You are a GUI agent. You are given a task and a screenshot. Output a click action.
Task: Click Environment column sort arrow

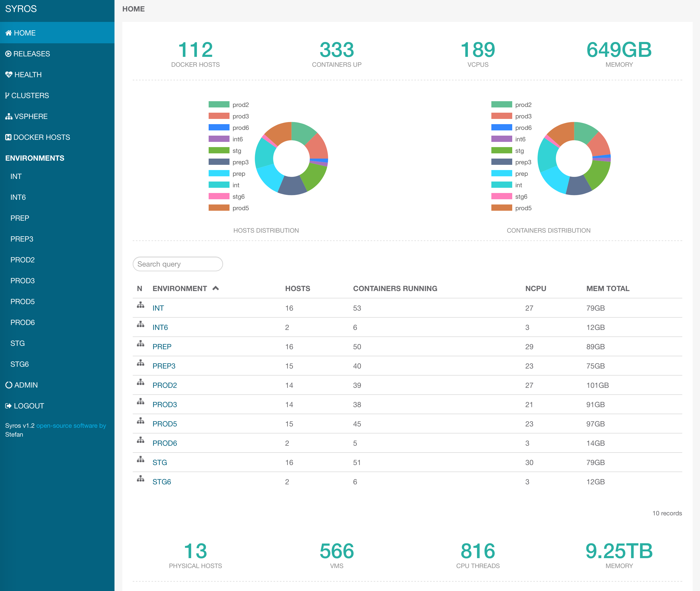pos(216,288)
